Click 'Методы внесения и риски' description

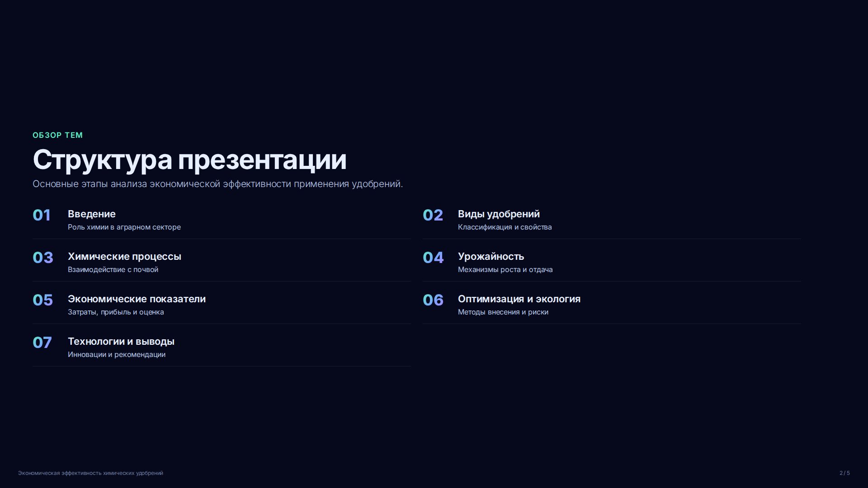(503, 312)
